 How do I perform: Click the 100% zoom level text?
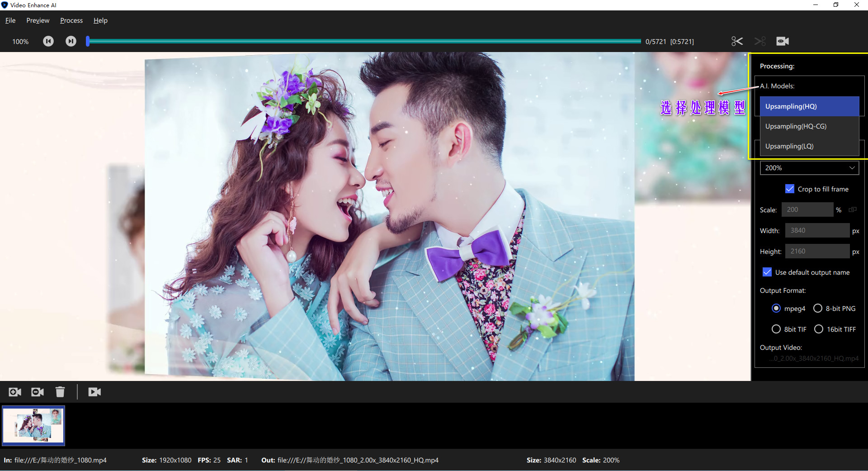tap(20, 42)
